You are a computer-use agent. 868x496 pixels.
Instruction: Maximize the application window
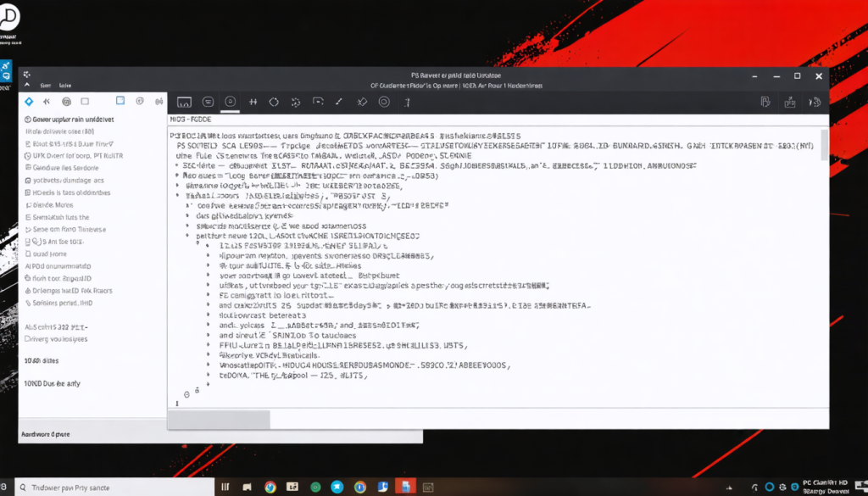(x=797, y=75)
